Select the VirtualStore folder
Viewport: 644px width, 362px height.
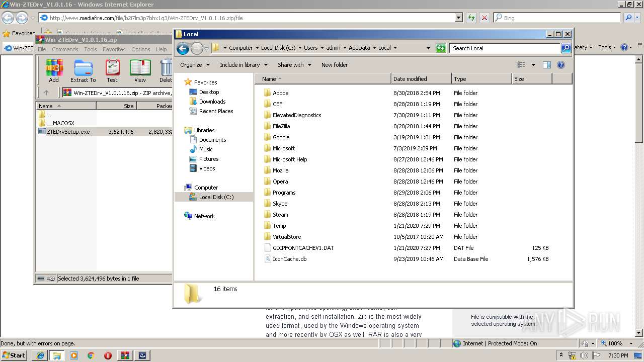[287, 237]
